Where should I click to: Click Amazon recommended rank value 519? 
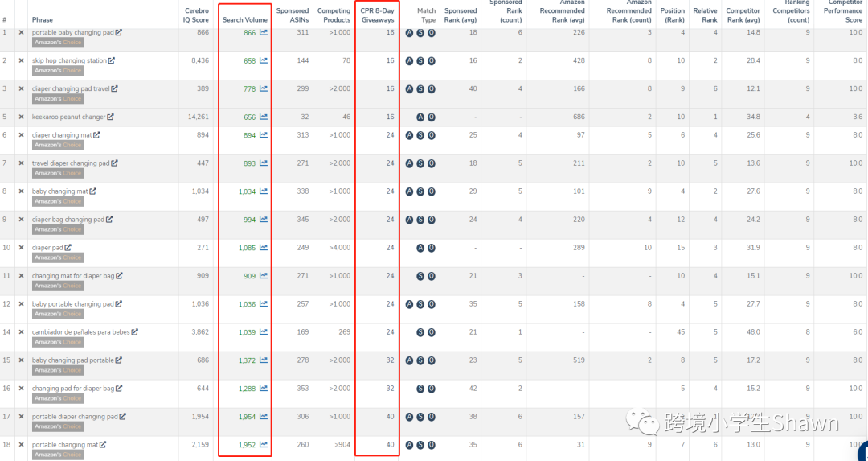point(579,360)
